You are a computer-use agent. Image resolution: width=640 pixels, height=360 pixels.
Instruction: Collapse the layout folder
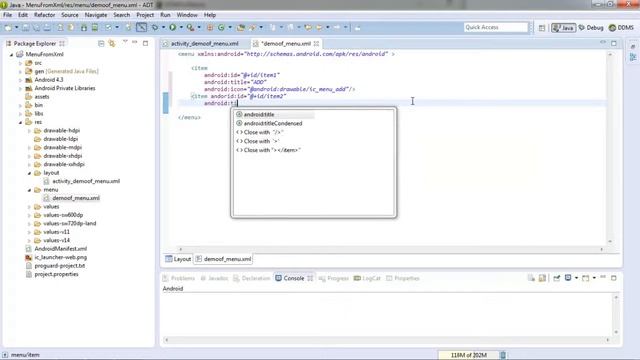29,173
